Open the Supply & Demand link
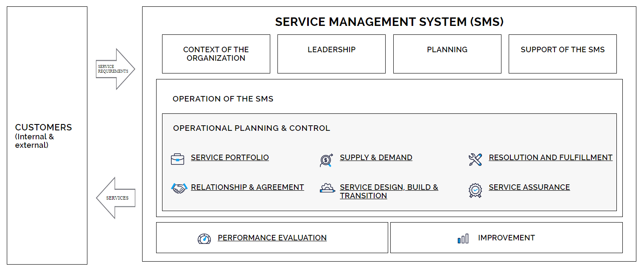The height and width of the screenshot is (268, 644). [x=375, y=158]
